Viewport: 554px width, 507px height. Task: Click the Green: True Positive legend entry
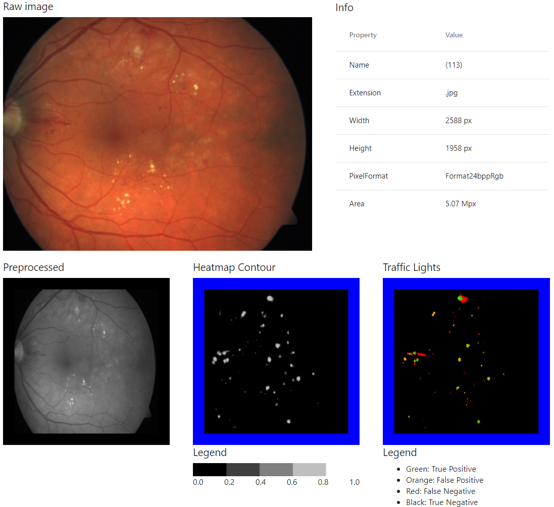point(441,469)
